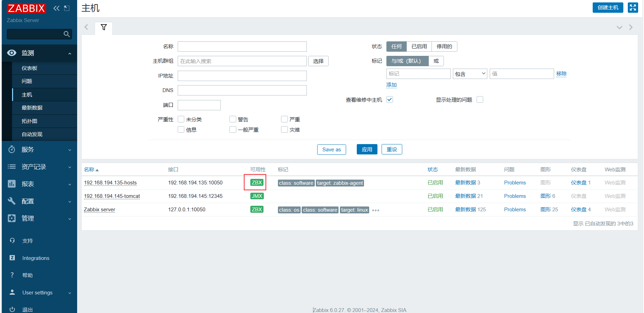This screenshot has width=644, height=313.
Task: Hide sidebar using the window icon next to collapse
Action: [67, 8]
